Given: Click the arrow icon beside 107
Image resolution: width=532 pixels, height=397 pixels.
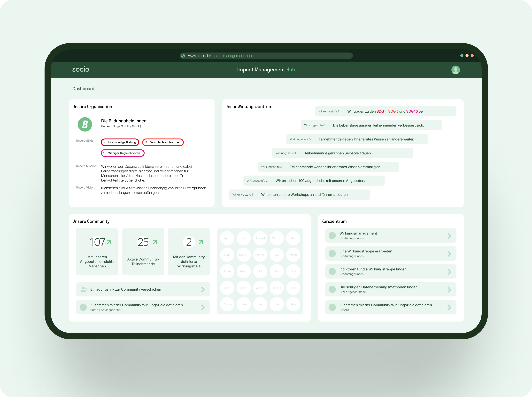Looking at the screenshot, I should point(109,242).
